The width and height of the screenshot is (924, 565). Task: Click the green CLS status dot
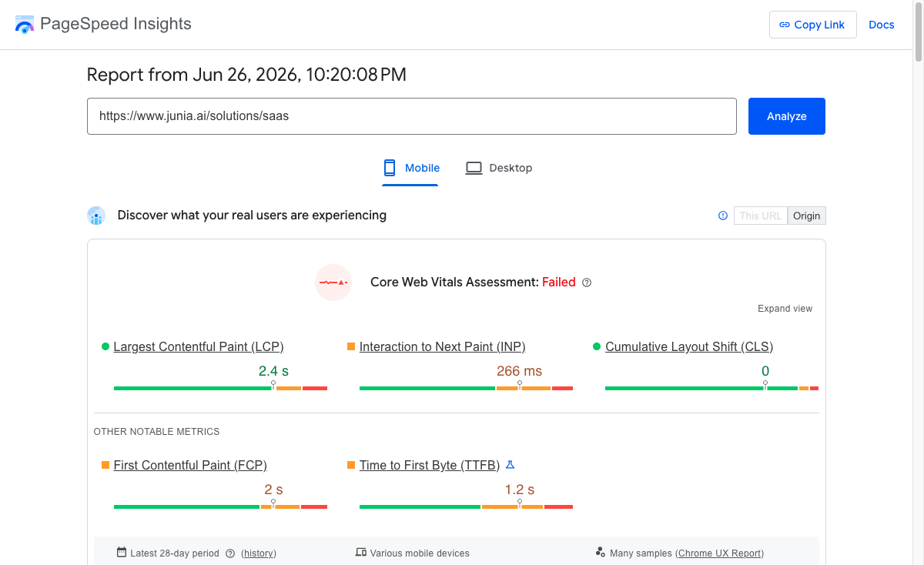597,346
